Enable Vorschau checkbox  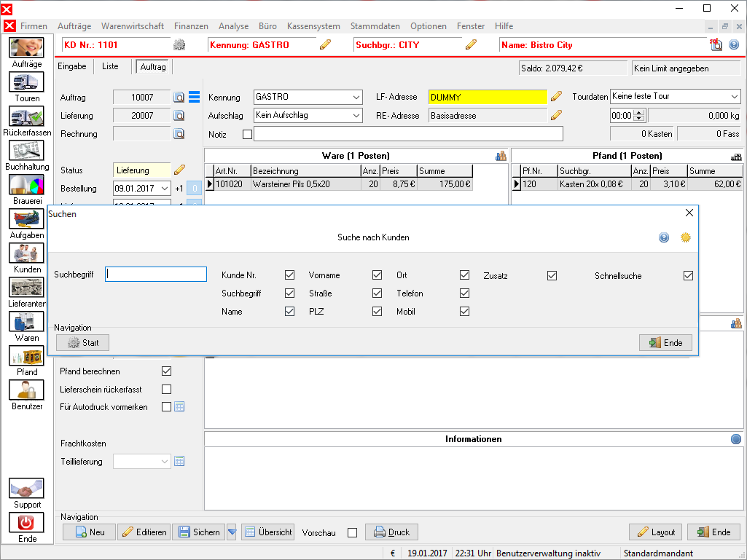click(x=352, y=532)
